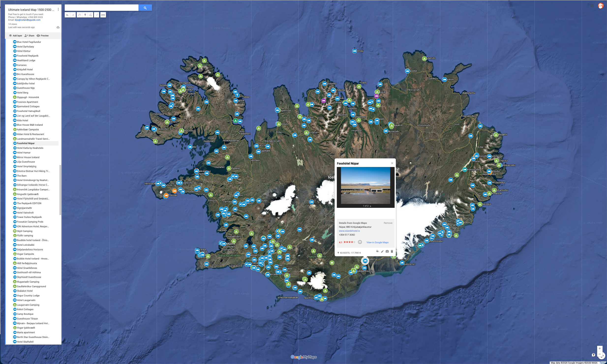Screen dimensions: 607x364
Task: Select Skjól Camping in list
Action: pyautogui.click(x=25, y=231)
